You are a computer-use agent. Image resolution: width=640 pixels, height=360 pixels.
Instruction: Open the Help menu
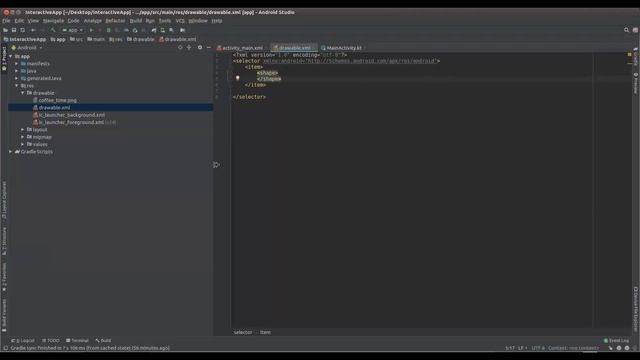217,20
